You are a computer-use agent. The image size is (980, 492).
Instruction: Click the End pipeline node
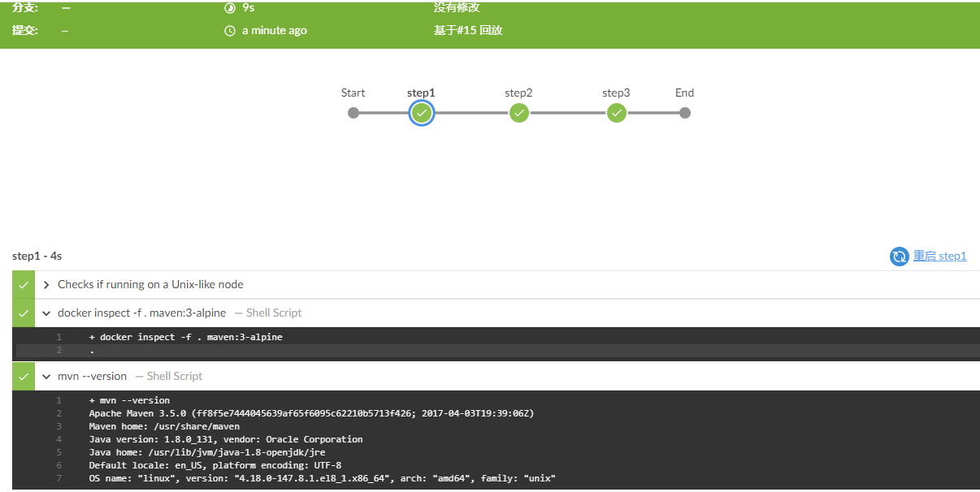pos(685,113)
